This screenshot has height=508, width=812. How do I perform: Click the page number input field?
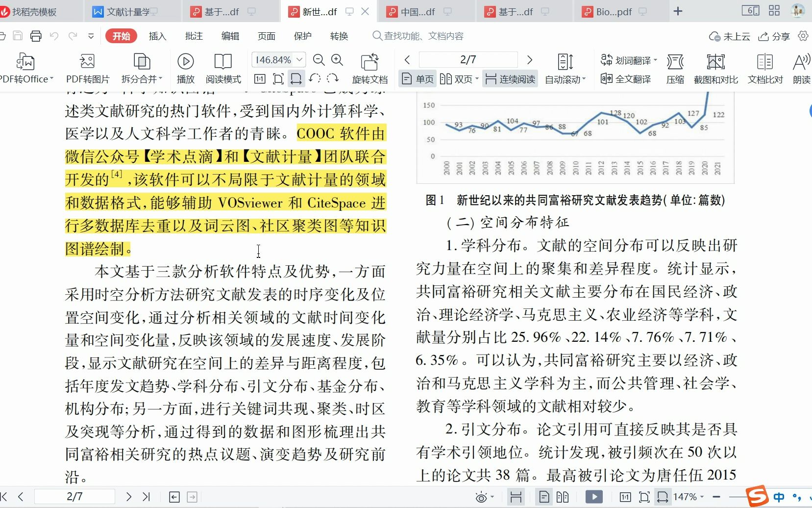tap(468, 59)
